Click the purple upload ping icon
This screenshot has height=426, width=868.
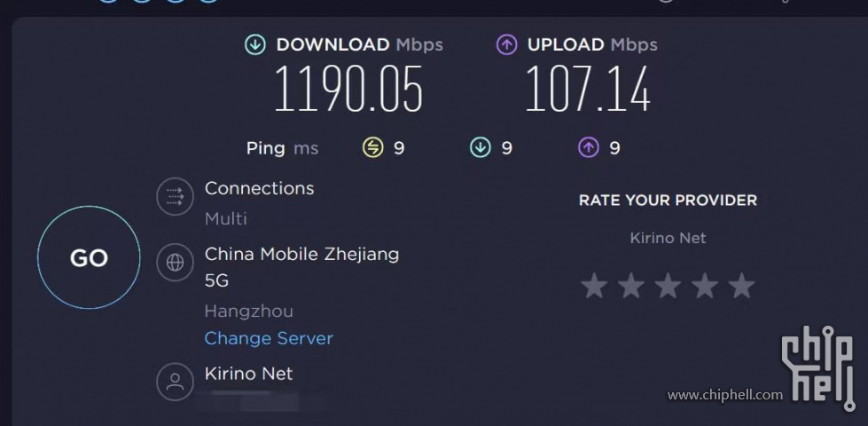click(588, 148)
